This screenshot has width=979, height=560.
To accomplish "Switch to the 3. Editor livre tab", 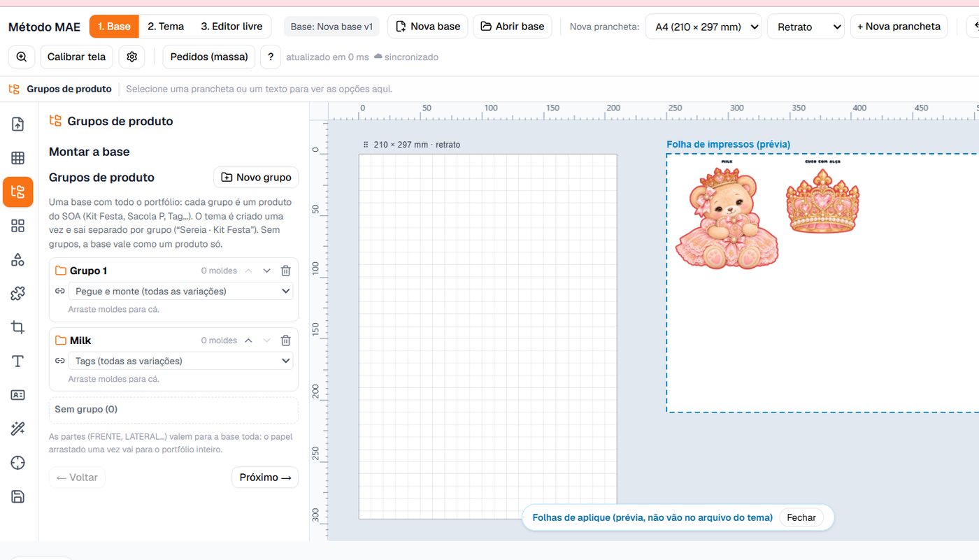I will 231,27.
